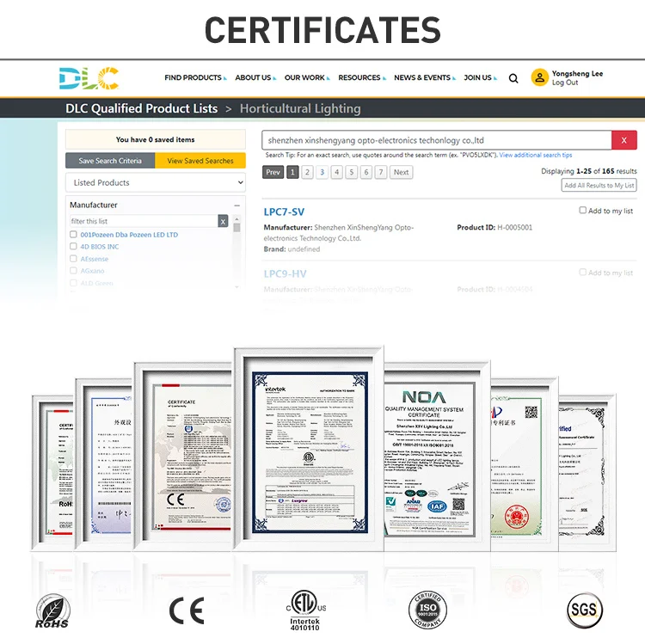Image resolution: width=645 pixels, height=644 pixels.
Task: Go to results page 1
Action: click(292, 172)
